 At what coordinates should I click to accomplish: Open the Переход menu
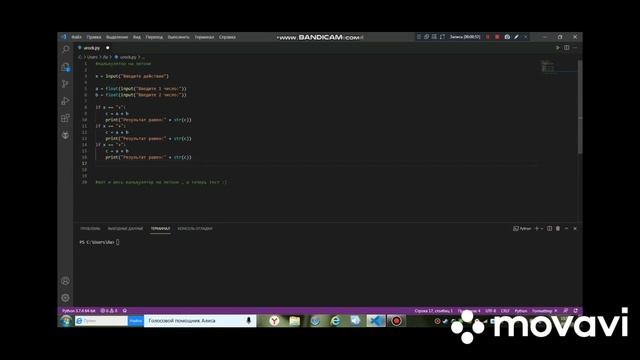pyautogui.click(x=154, y=37)
